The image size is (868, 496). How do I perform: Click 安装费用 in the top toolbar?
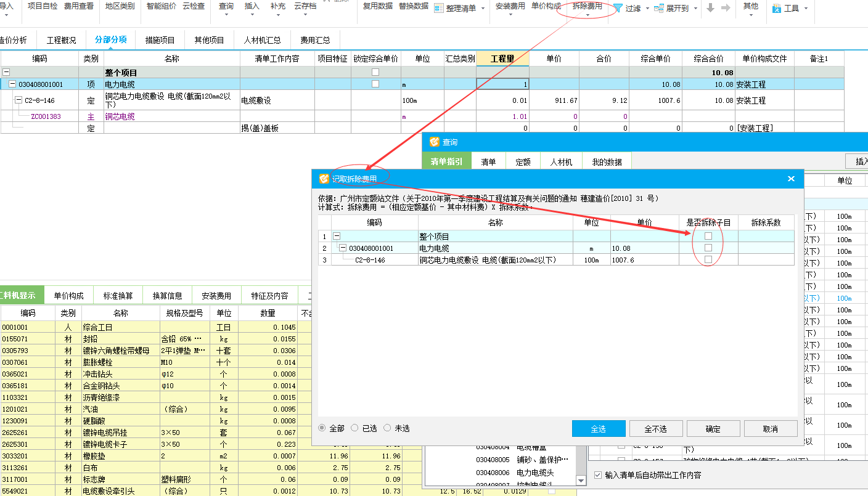[x=510, y=6]
